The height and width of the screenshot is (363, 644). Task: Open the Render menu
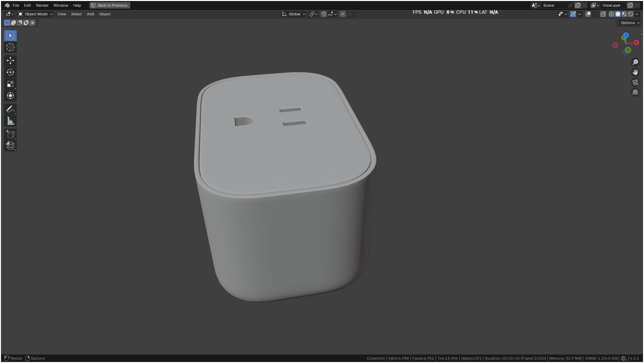pyautogui.click(x=42, y=5)
